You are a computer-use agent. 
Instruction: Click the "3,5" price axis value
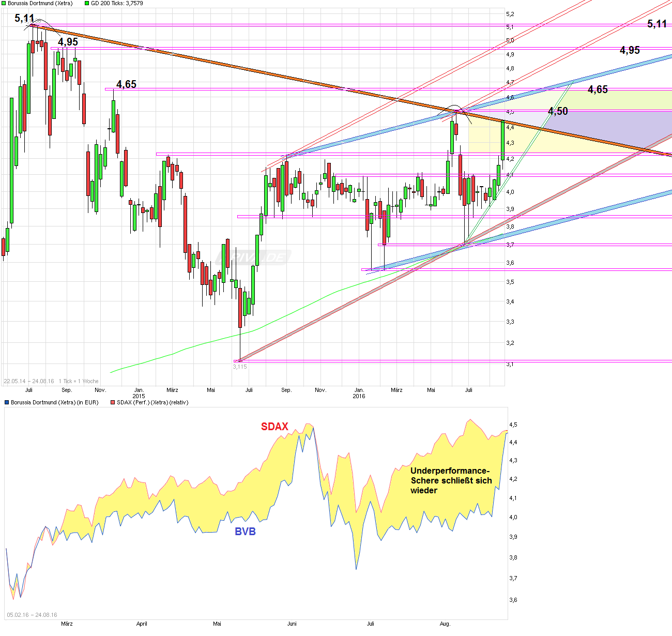click(x=510, y=282)
